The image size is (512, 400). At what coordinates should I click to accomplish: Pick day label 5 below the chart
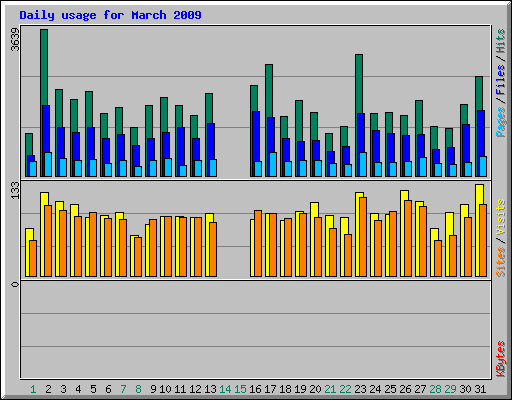(93, 389)
